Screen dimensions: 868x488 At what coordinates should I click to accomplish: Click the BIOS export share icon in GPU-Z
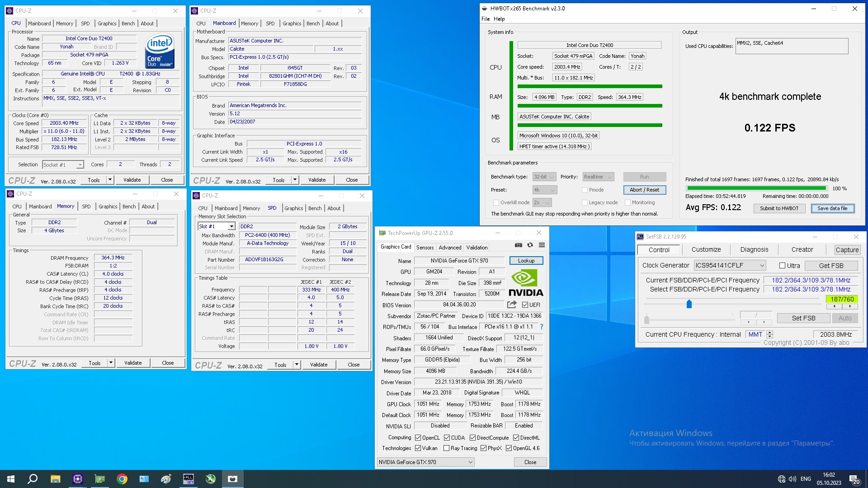coord(512,305)
